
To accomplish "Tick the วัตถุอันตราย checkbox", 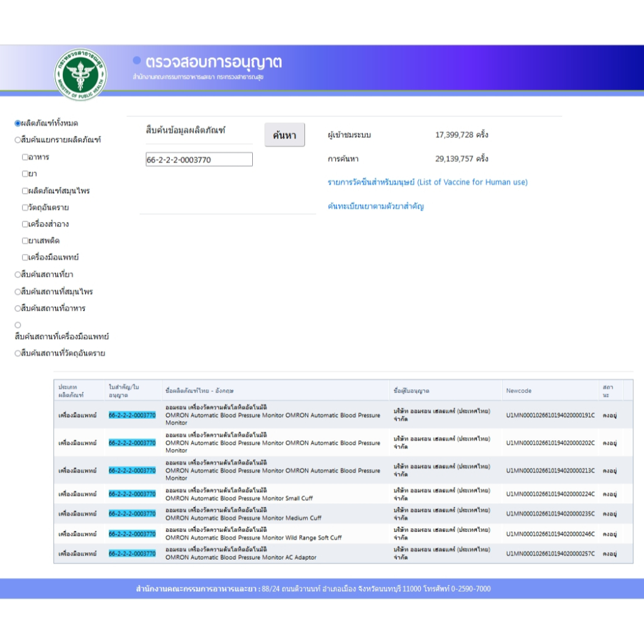I will [x=25, y=208].
